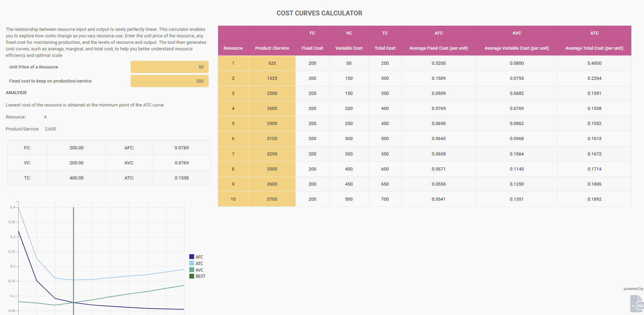The height and width of the screenshot is (315, 644).
Task: Click the Total Cost value 700
Action: (x=385, y=199)
